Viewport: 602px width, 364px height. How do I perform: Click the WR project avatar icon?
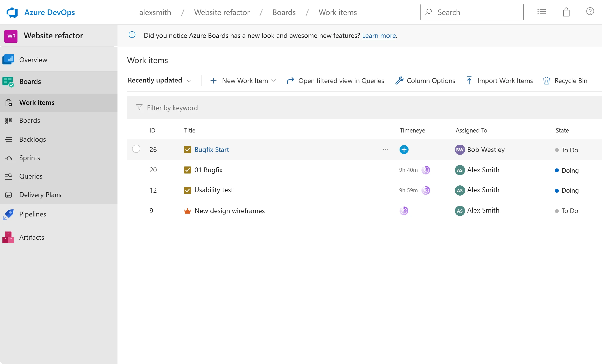click(11, 36)
